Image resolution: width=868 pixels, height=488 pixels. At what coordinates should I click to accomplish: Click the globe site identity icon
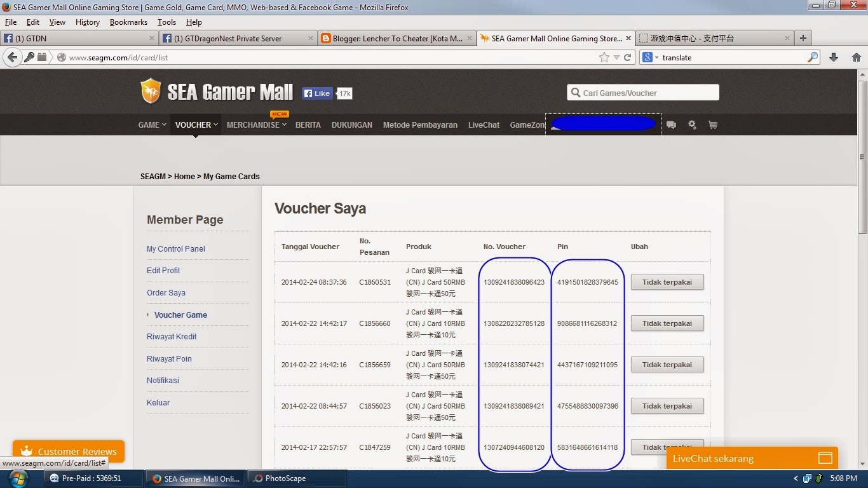[62, 57]
